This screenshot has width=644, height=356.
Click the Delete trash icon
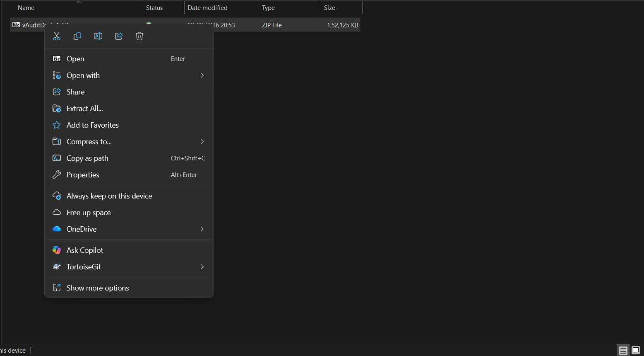139,36
